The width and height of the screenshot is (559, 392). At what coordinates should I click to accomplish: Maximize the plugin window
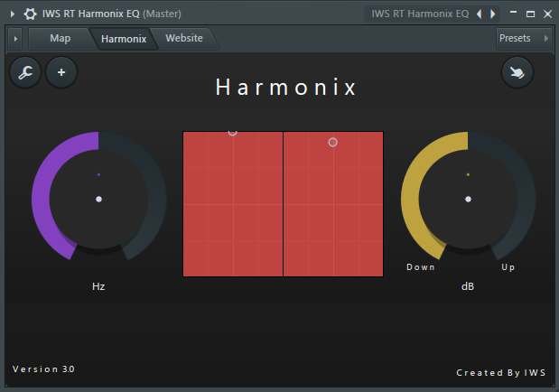530,14
